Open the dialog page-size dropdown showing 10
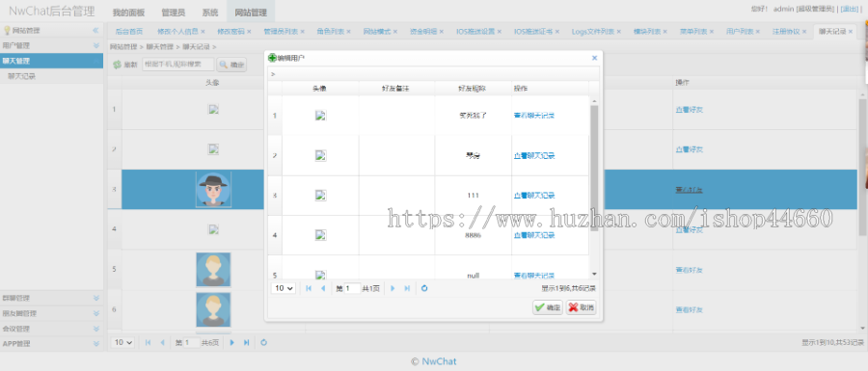 click(284, 288)
